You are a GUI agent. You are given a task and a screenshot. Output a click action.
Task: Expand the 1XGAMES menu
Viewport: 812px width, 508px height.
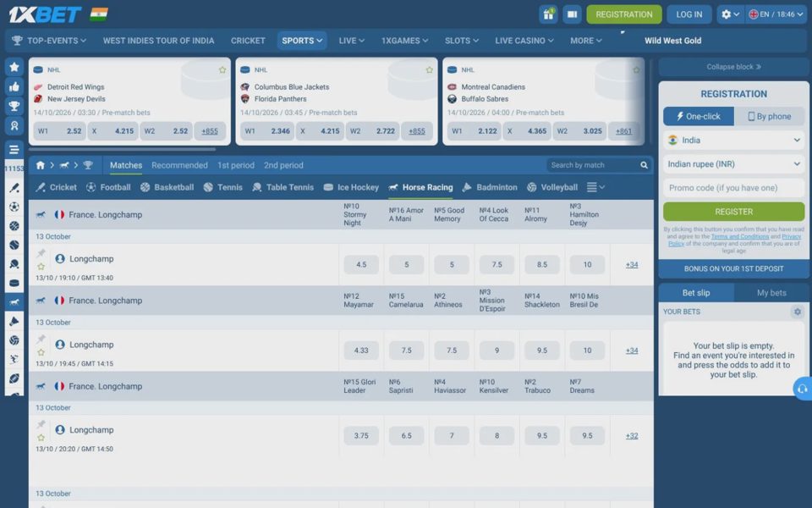(x=404, y=41)
